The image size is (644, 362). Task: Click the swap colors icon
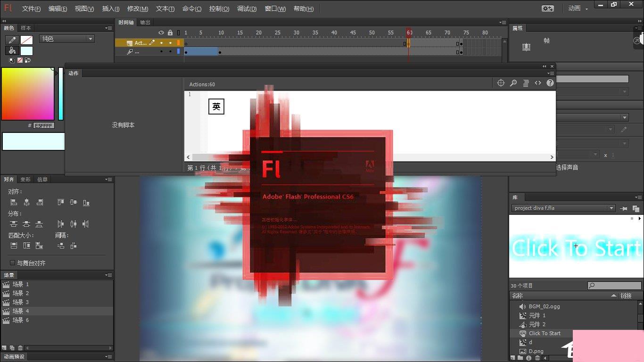click(28, 60)
